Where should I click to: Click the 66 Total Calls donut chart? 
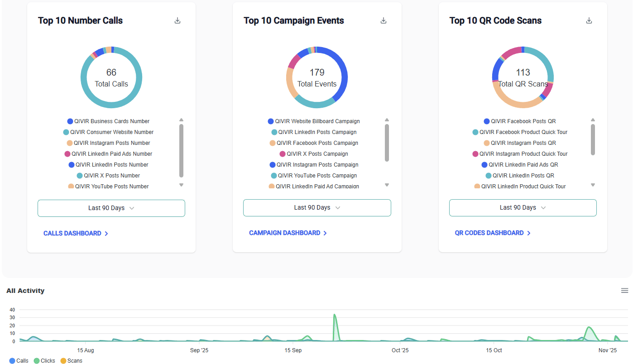pyautogui.click(x=111, y=77)
